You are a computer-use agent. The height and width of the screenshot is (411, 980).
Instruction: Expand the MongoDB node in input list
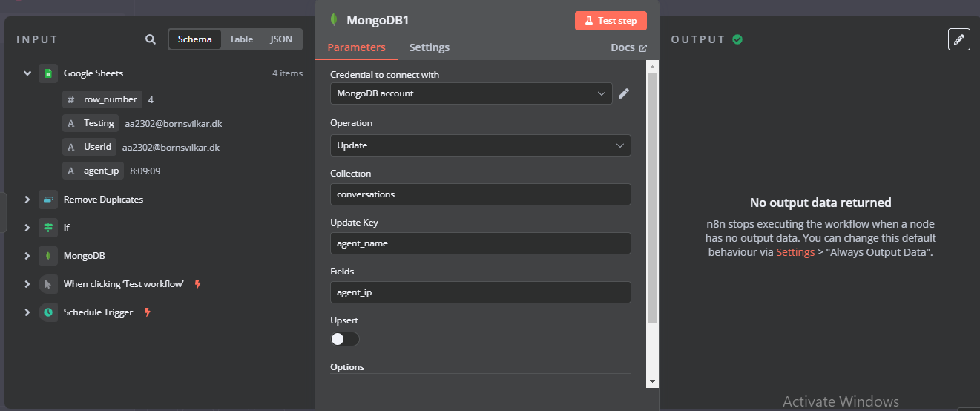coord(27,256)
